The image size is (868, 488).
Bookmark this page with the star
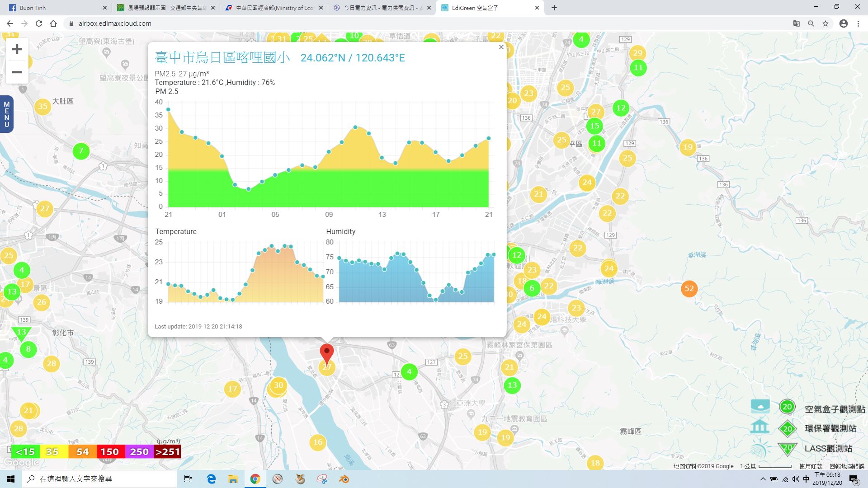tap(826, 23)
